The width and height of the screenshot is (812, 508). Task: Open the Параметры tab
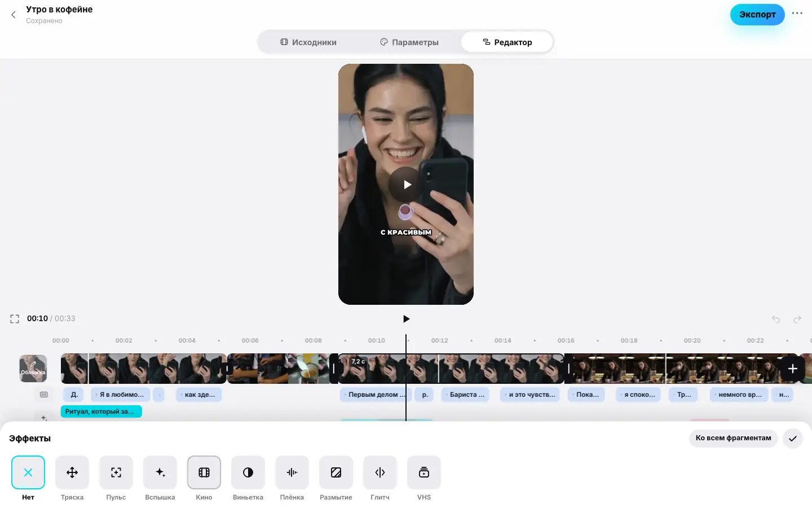point(409,42)
